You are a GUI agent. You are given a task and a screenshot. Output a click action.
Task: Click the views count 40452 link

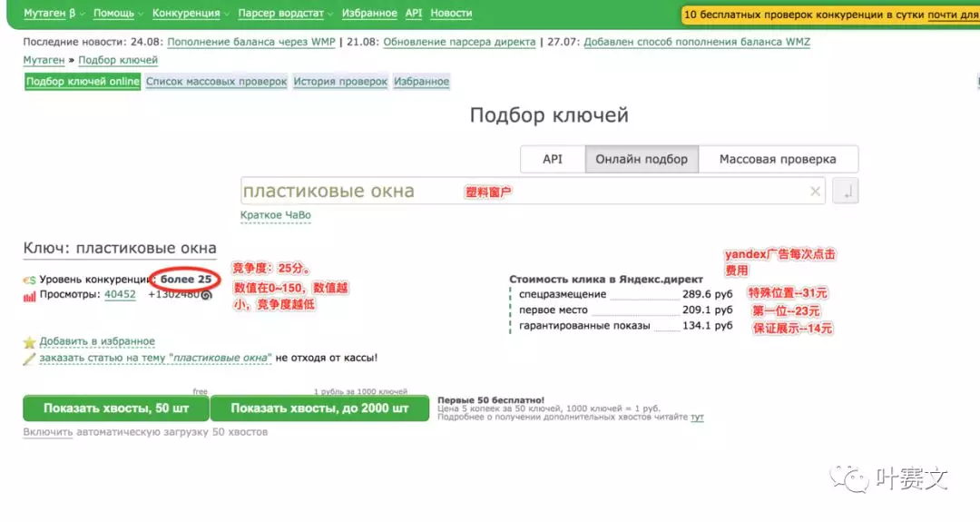(120, 294)
